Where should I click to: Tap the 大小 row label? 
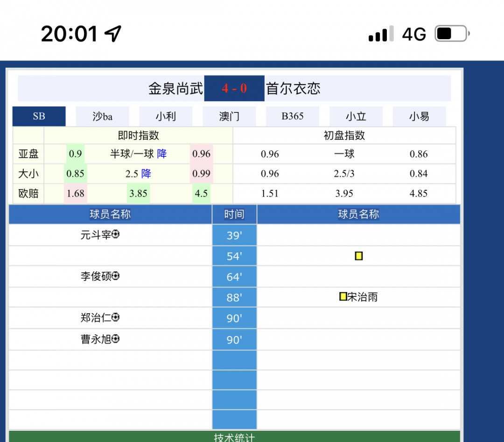(28, 174)
